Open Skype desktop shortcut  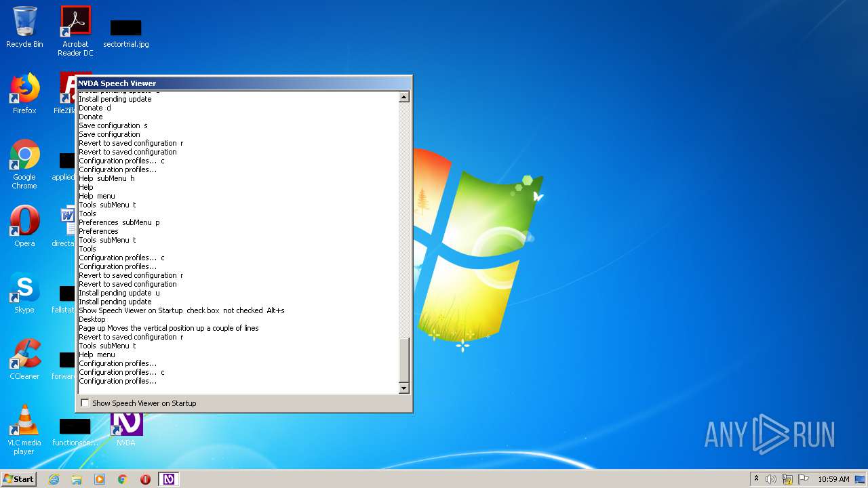(x=24, y=293)
